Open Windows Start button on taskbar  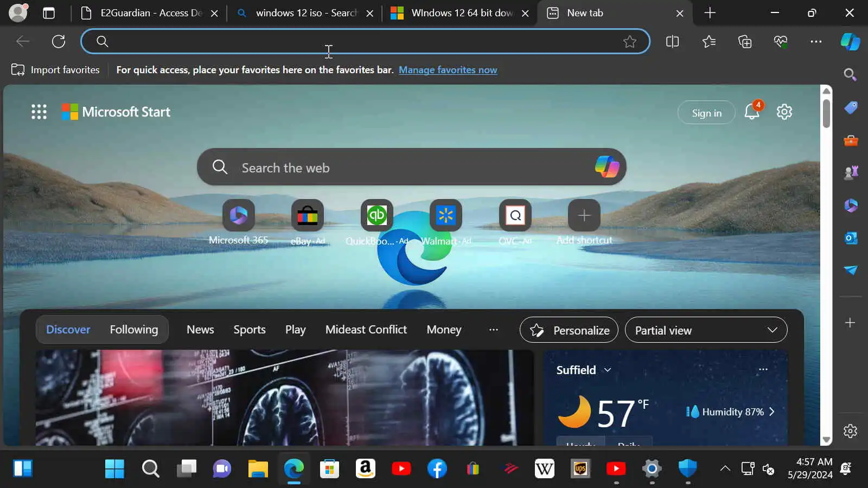pos(114,468)
